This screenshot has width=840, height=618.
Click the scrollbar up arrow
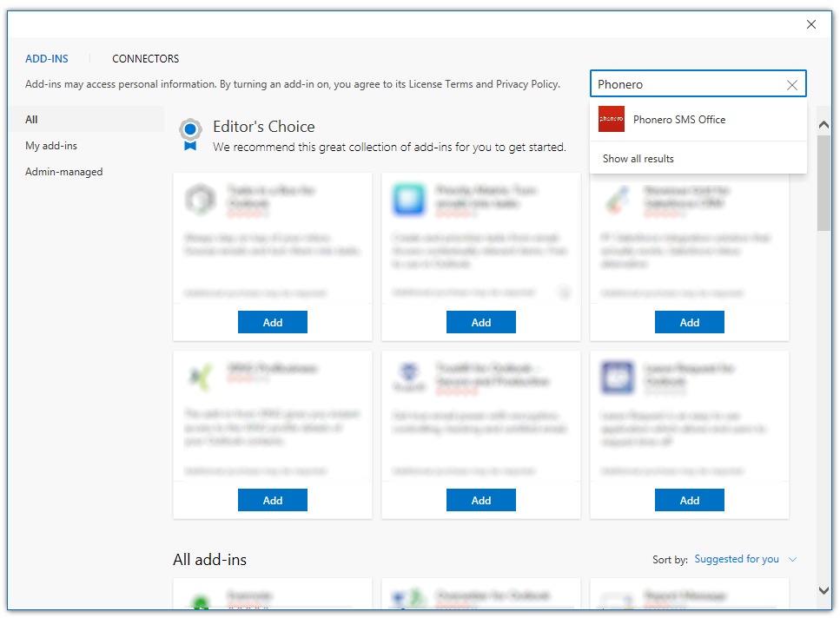(x=823, y=125)
